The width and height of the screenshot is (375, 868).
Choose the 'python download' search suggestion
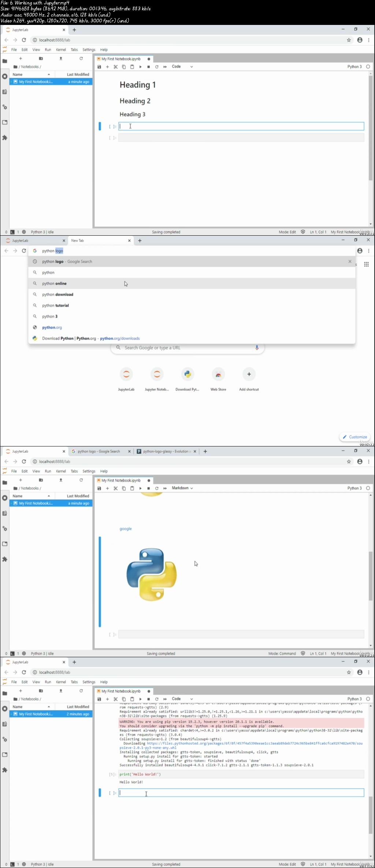click(x=192, y=294)
